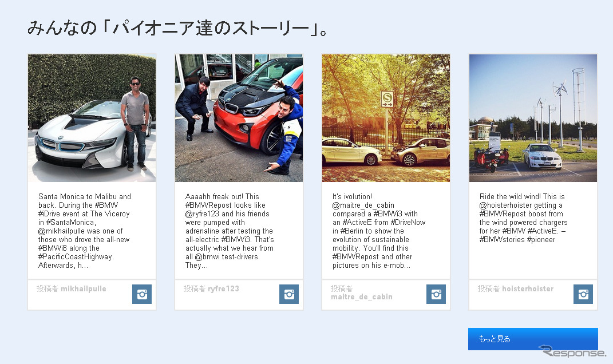The height and width of the screenshot is (364, 613).
Task: Click Instagram icon on mikhailpulle's card
Action: tap(142, 294)
